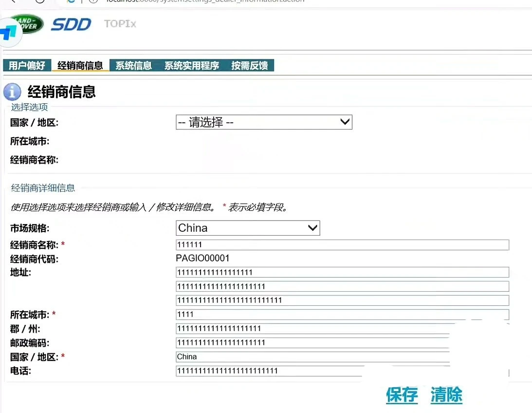The image size is (532, 413).
Task: Open the 按需反馈 tab
Action: [251, 65]
